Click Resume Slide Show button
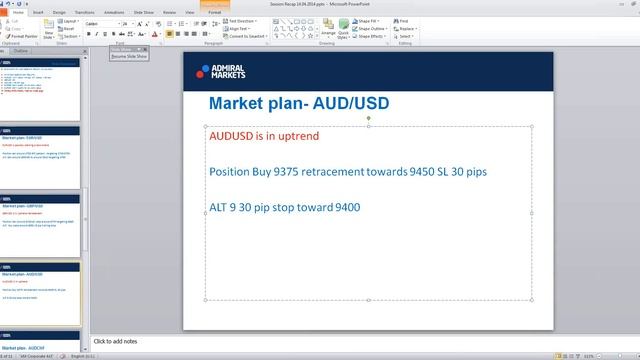The height and width of the screenshot is (360, 640). 129,56
